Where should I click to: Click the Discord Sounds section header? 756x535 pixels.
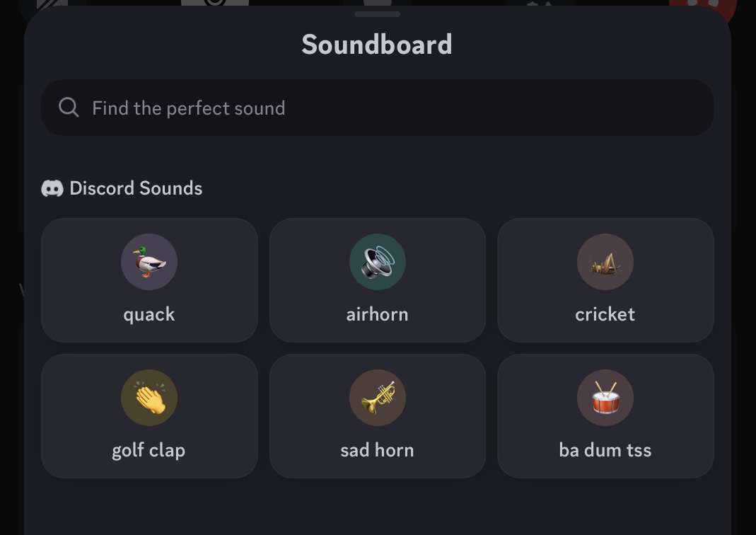click(122, 188)
